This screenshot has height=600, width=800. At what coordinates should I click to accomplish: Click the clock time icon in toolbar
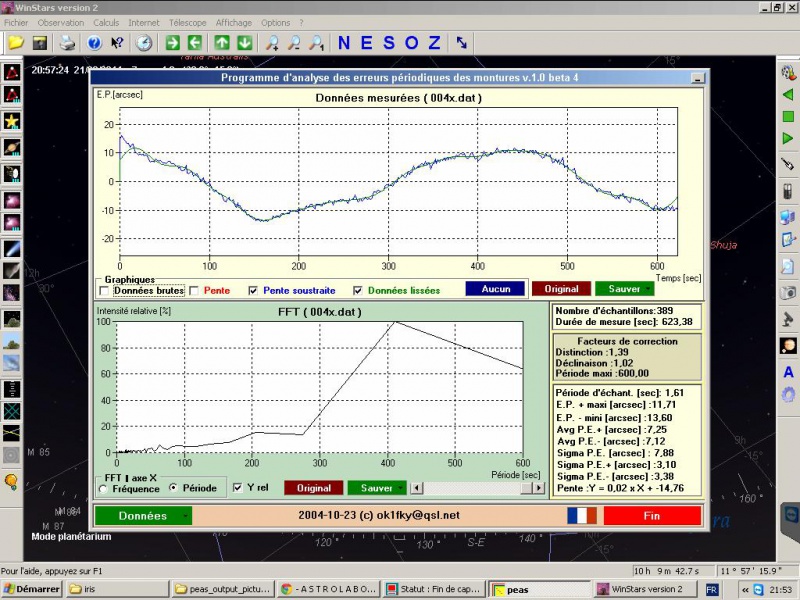pos(144,43)
